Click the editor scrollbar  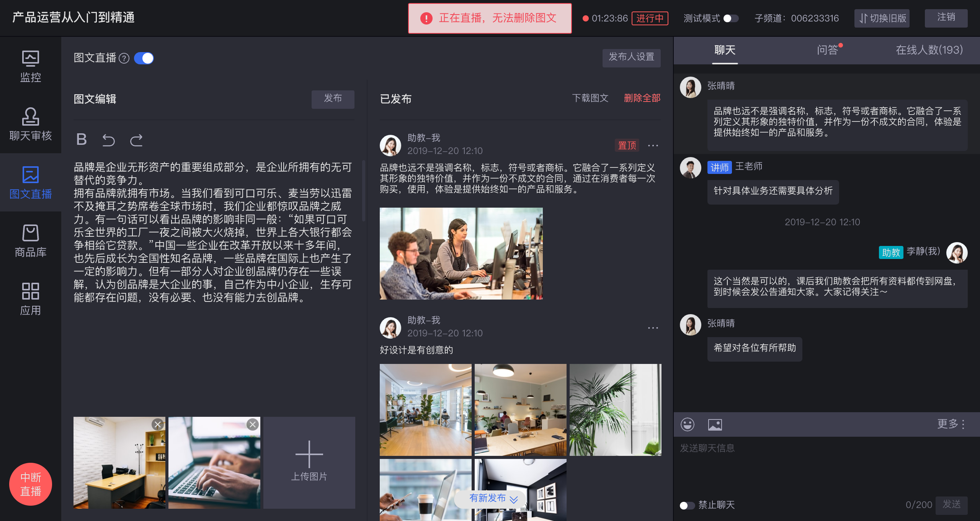[x=363, y=190]
